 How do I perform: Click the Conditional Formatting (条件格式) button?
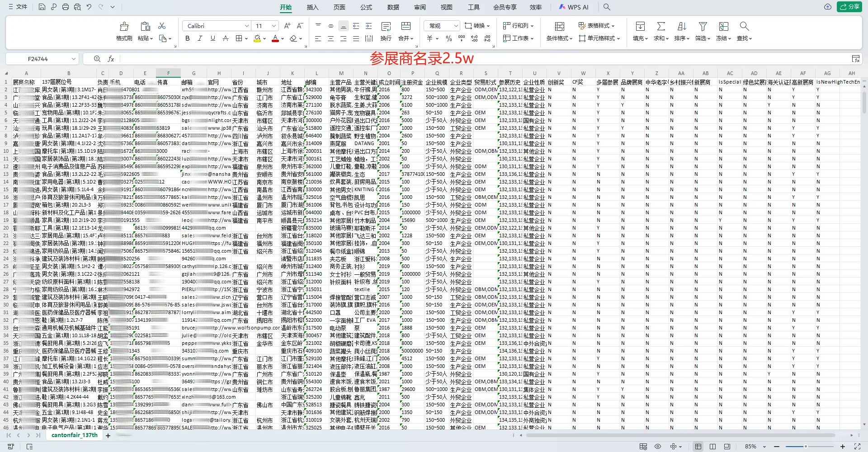(560, 31)
